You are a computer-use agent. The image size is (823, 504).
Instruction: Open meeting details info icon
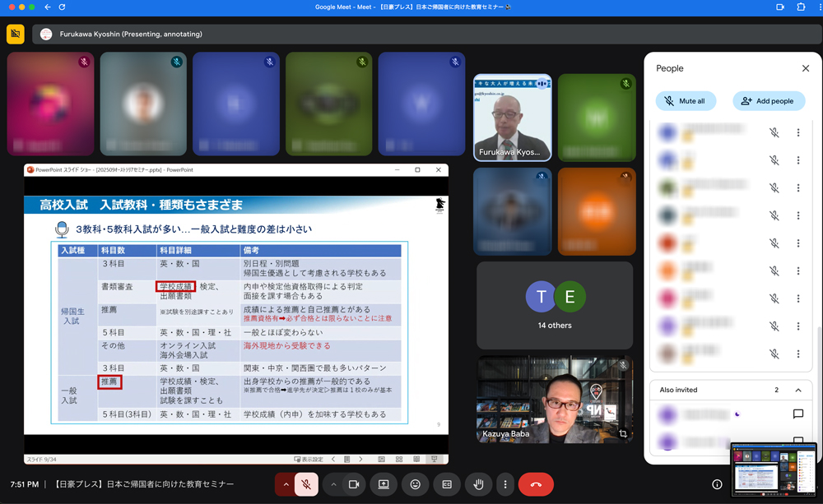pyautogui.click(x=717, y=484)
